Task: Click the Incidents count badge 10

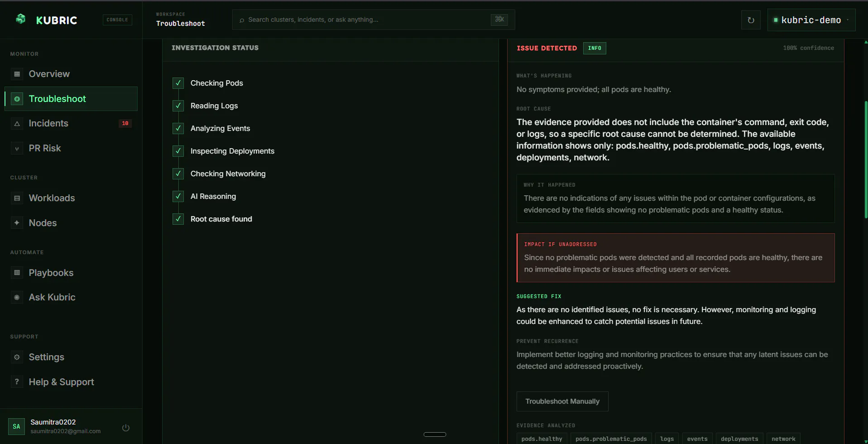Action: pos(125,123)
